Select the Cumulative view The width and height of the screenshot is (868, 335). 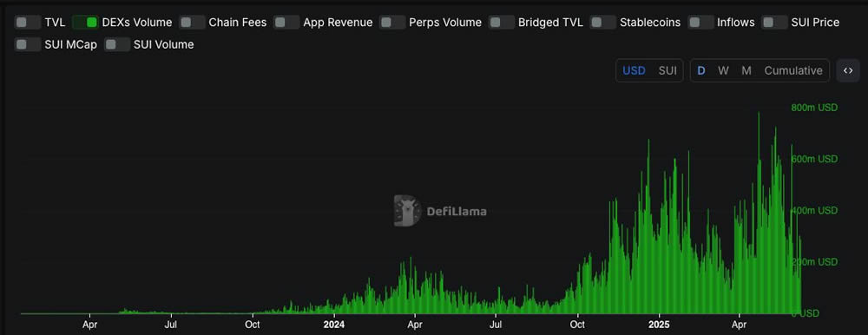[793, 71]
